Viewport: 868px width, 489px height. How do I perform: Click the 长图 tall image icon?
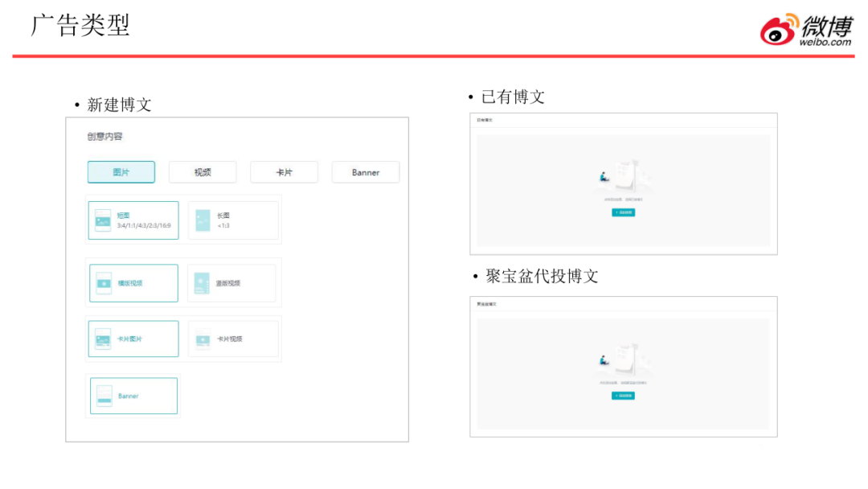203,220
